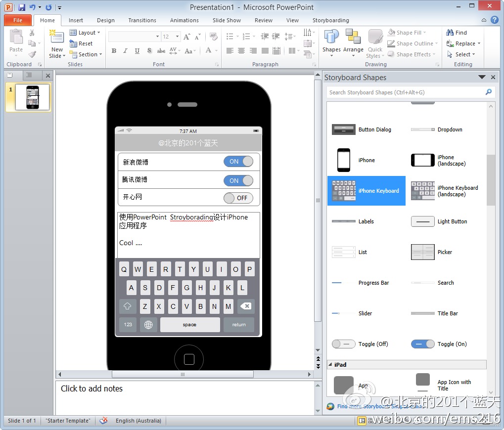Click the Find button
The image size is (504, 430).
point(457,33)
